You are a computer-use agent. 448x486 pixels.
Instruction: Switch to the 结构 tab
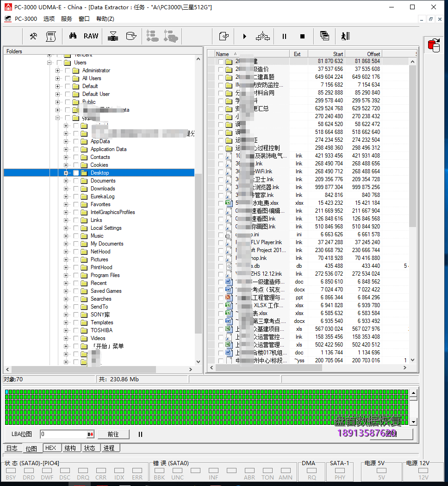coord(70,448)
